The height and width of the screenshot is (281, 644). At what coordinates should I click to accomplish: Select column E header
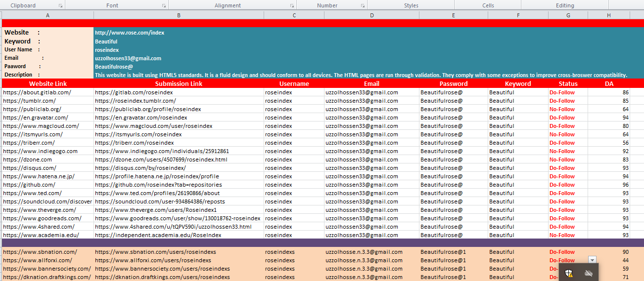pos(453,15)
